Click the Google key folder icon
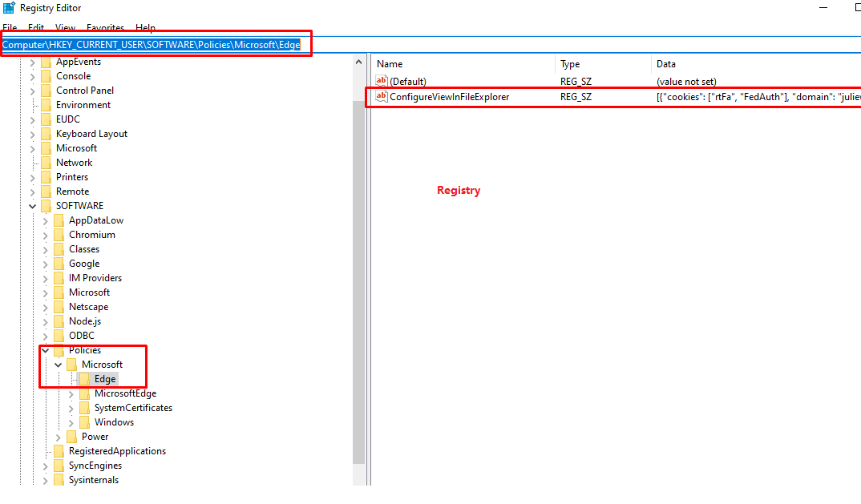 59,263
